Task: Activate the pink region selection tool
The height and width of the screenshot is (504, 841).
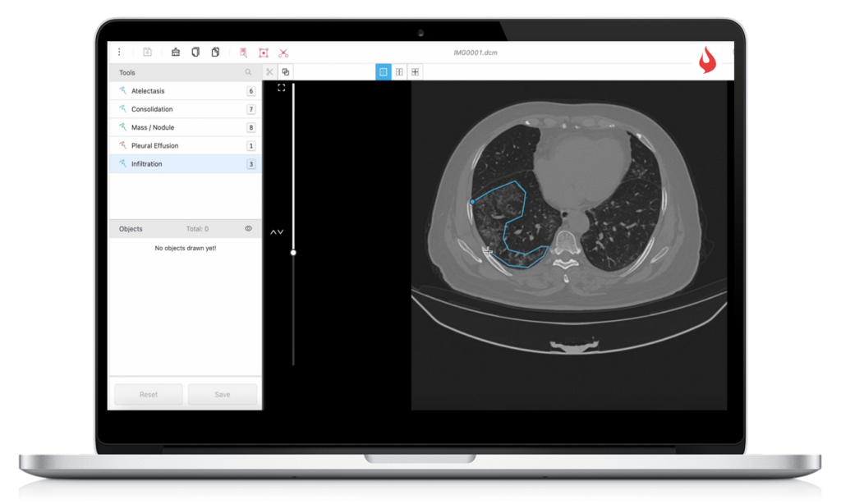Action: [x=263, y=52]
